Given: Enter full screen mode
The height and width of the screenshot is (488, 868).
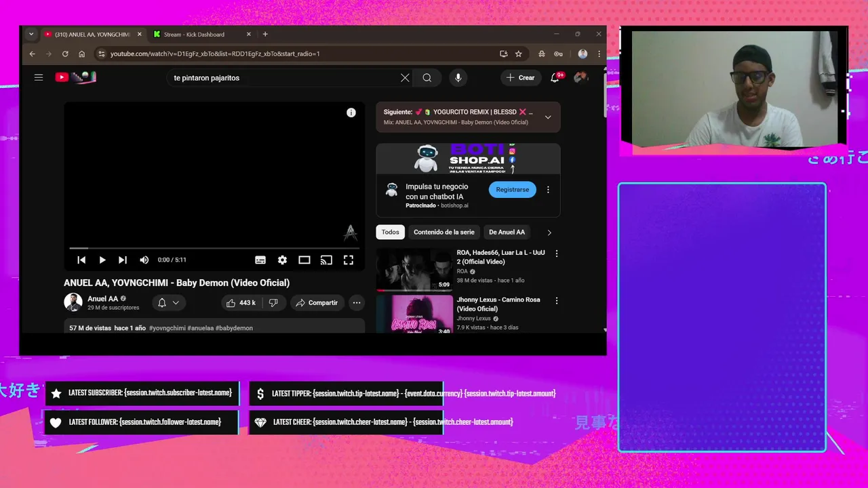Looking at the screenshot, I should coord(349,260).
